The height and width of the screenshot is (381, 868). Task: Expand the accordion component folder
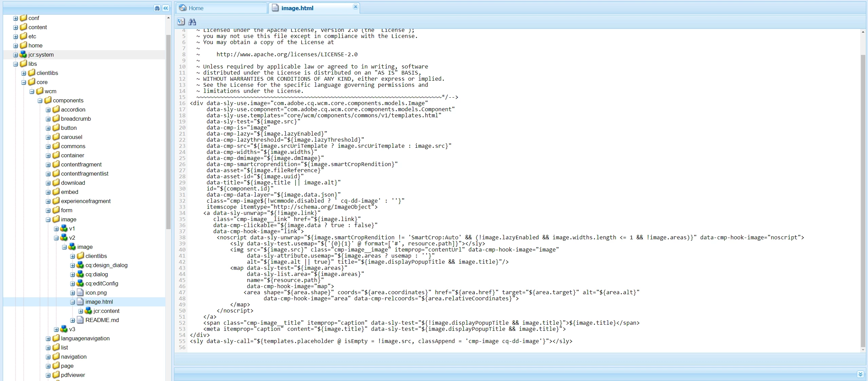point(48,110)
